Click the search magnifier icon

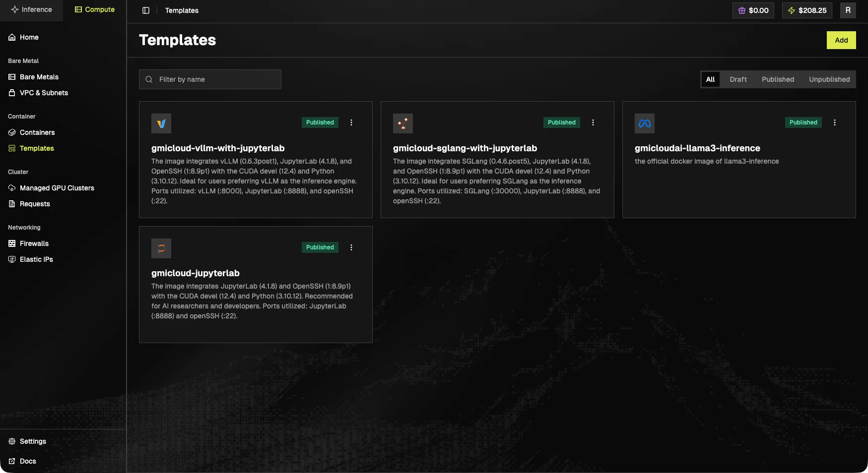149,79
